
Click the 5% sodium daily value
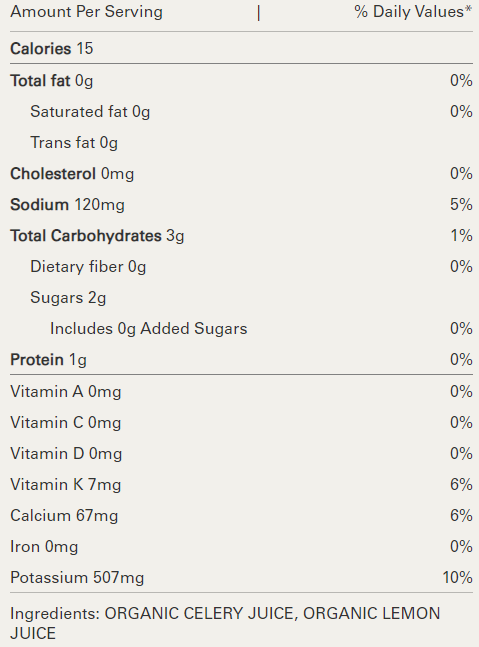click(x=461, y=205)
